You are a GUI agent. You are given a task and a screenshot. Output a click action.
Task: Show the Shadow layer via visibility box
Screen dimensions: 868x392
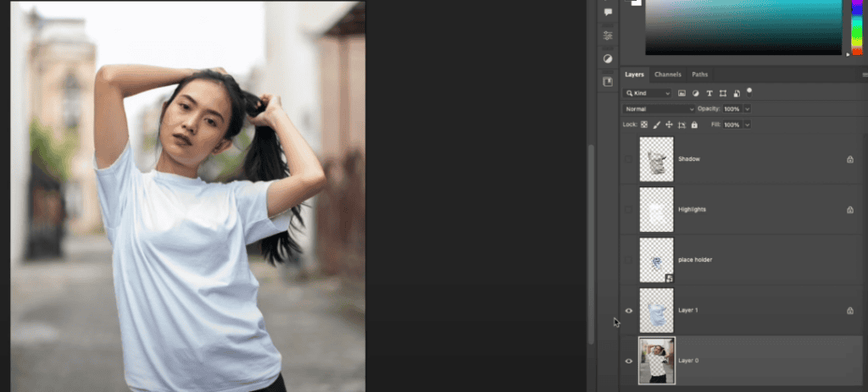coord(628,159)
